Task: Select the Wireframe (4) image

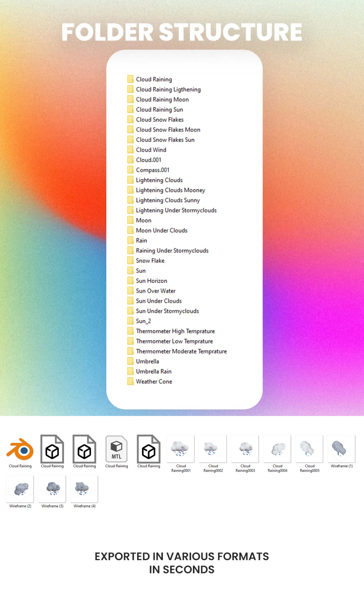Action: (84, 489)
